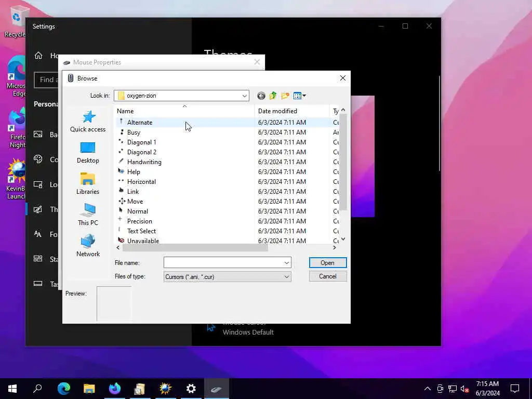Click into the File name field
The height and width of the screenshot is (399, 532).
click(223, 262)
